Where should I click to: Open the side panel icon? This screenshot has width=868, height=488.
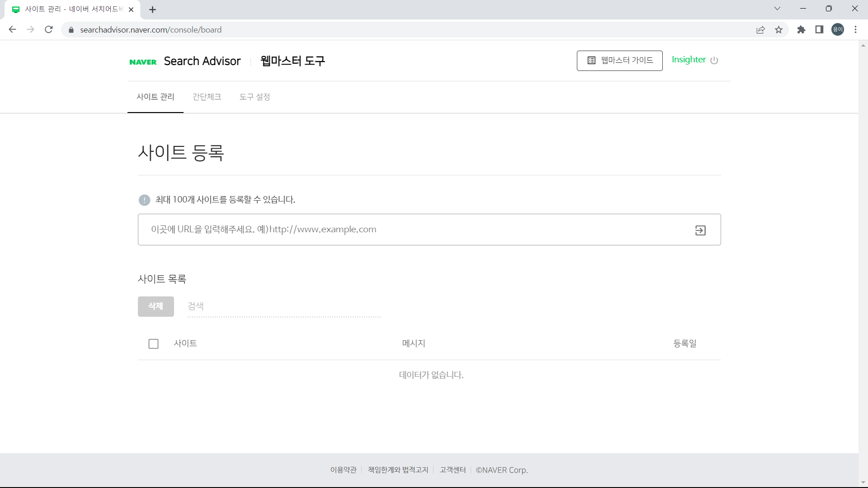819,29
